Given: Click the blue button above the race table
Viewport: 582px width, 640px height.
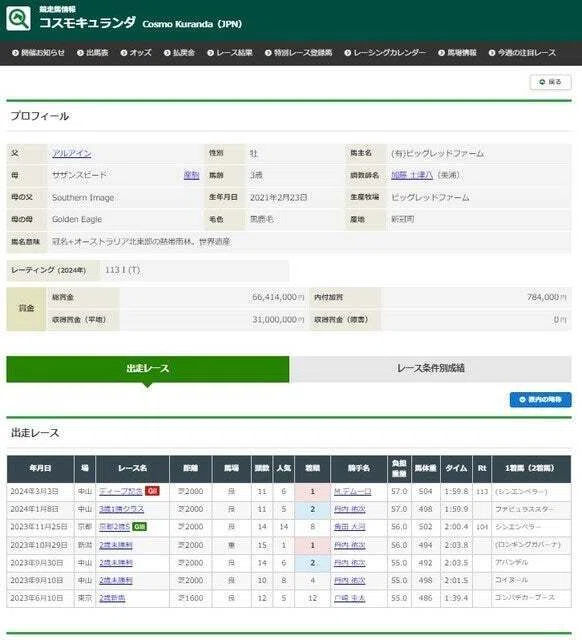Looking at the screenshot, I should tap(540, 400).
